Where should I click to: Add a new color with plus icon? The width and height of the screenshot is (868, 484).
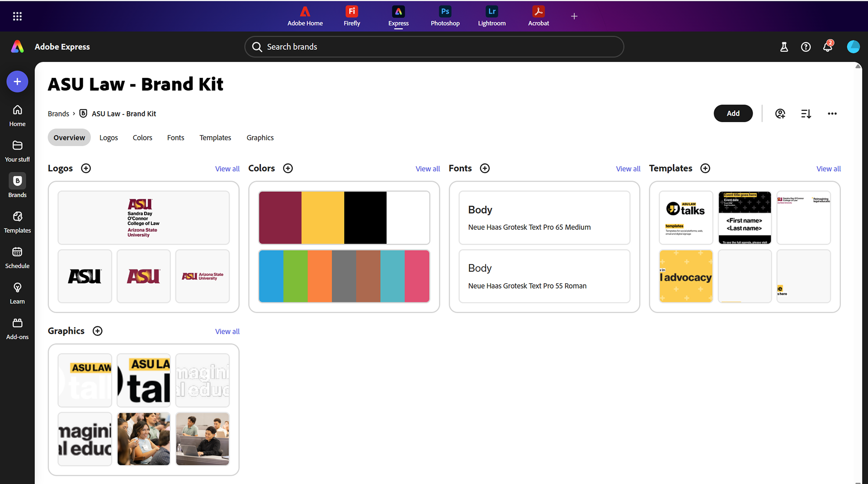[288, 168]
